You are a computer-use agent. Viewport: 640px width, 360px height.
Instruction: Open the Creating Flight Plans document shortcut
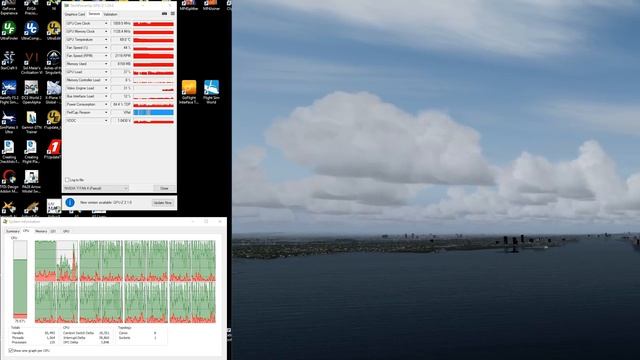coord(31,151)
